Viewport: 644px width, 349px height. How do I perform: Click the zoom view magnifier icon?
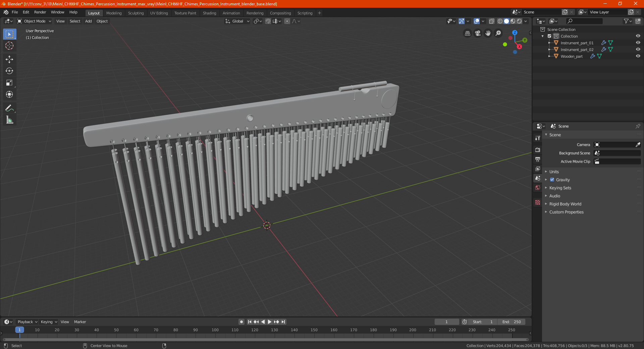tap(498, 33)
